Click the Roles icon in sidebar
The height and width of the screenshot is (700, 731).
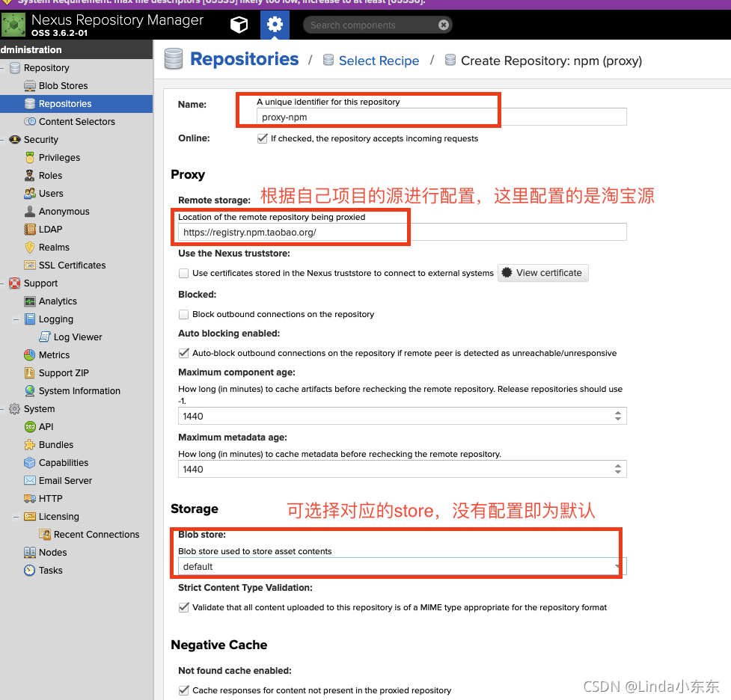[30, 175]
